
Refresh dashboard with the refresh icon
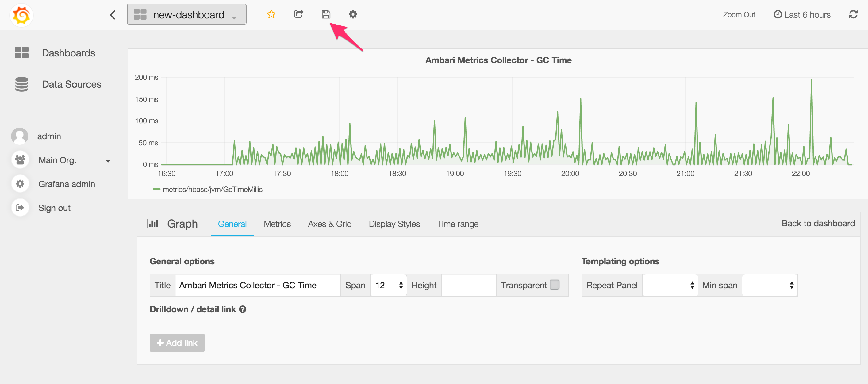point(853,14)
